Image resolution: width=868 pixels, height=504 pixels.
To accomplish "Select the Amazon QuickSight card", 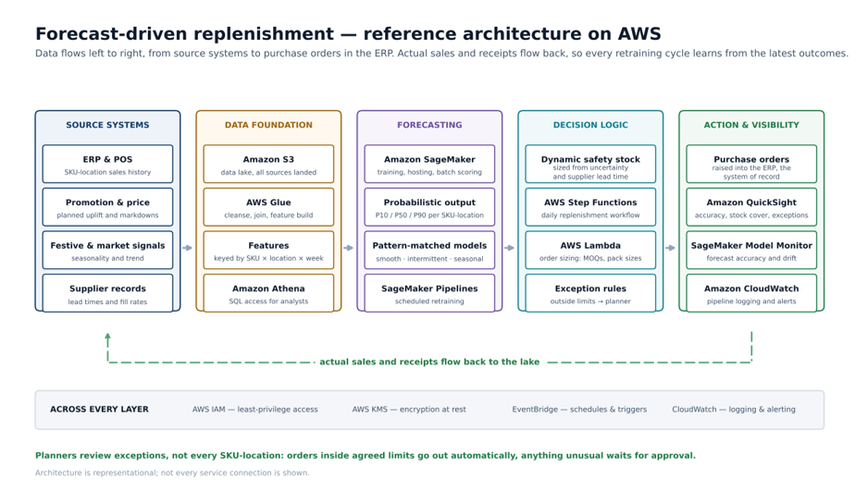I will click(x=751, y=207).
